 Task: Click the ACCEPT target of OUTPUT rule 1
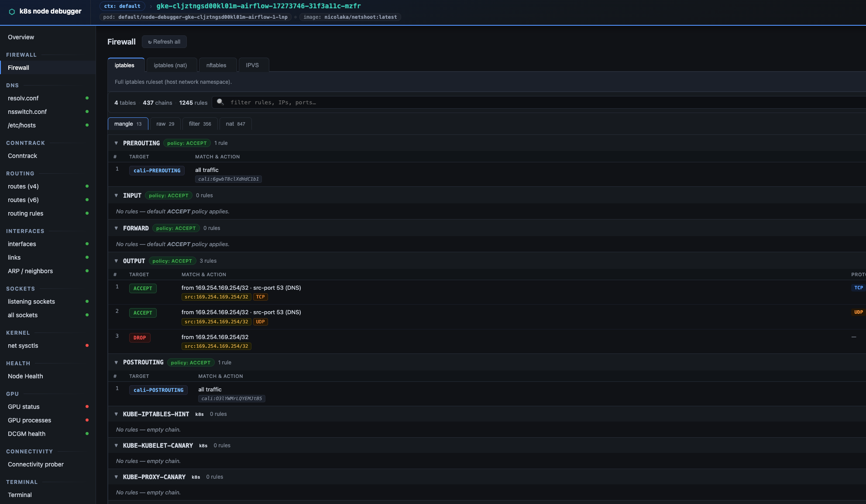[x=143, y=288]
